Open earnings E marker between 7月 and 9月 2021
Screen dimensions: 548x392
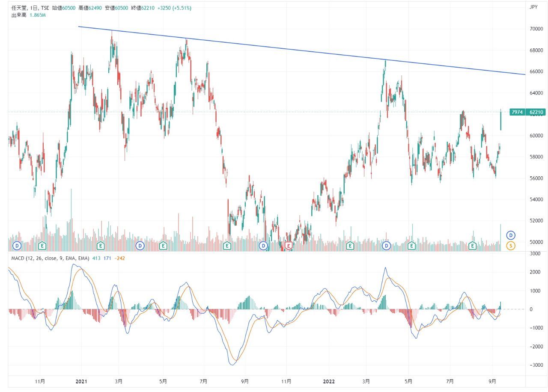click(227, 246)
